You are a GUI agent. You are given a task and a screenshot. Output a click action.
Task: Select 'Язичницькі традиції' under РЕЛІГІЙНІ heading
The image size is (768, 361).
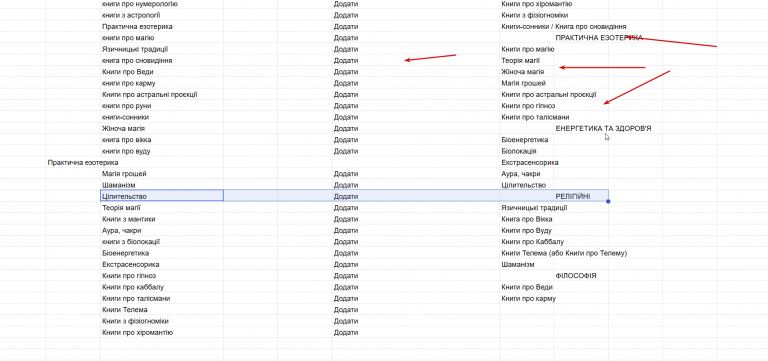(x=534, y=208)
